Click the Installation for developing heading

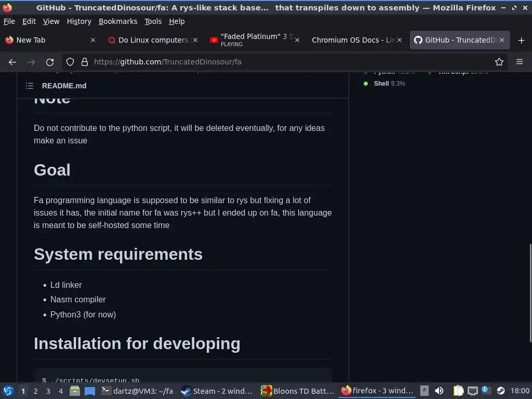[137, 343]
